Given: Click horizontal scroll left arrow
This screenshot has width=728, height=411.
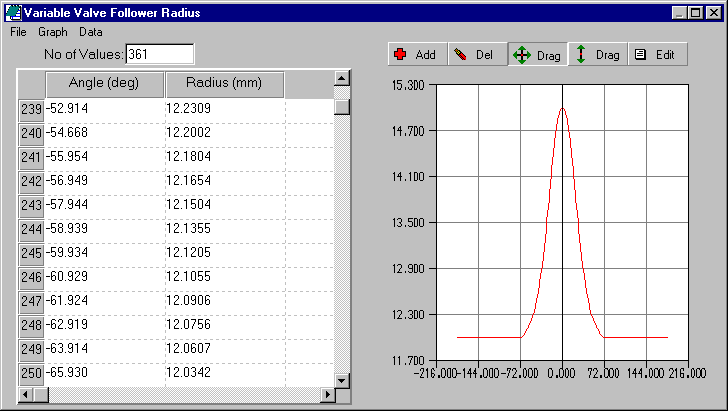Looking at the screenshot, I should (26, 395).
